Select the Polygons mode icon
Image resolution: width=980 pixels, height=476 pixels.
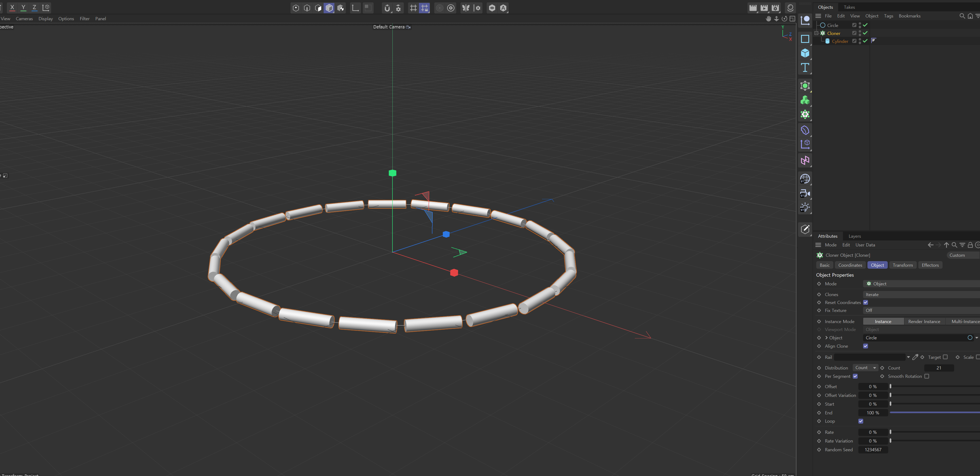(318, 8)
